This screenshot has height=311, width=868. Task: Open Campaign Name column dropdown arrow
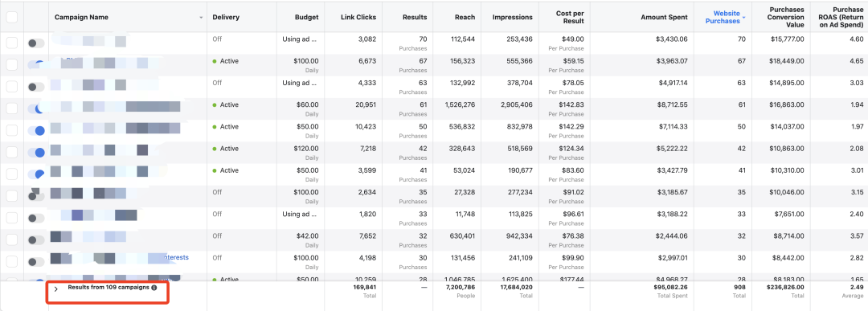tap(201, 18)
